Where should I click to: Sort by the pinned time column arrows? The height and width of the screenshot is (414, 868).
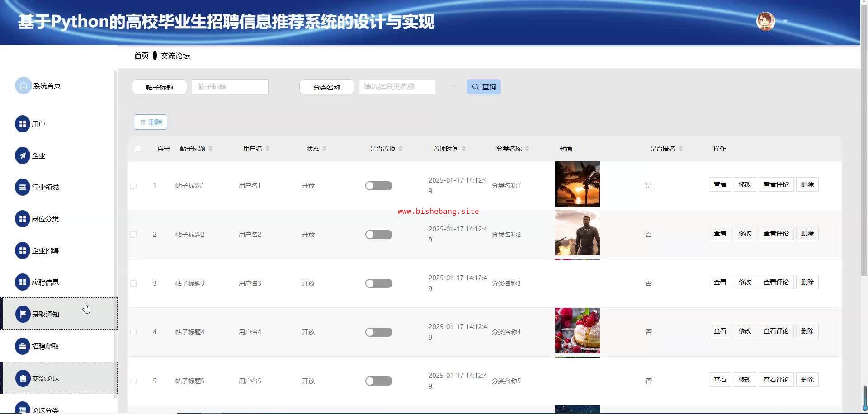464,149
